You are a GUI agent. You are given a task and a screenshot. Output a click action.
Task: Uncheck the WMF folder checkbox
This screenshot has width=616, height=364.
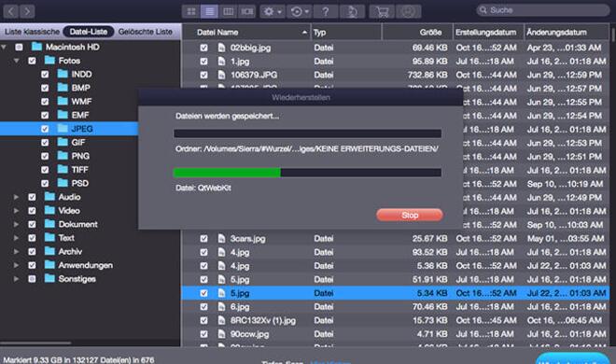pyautogui.click(x=45, y=102)
